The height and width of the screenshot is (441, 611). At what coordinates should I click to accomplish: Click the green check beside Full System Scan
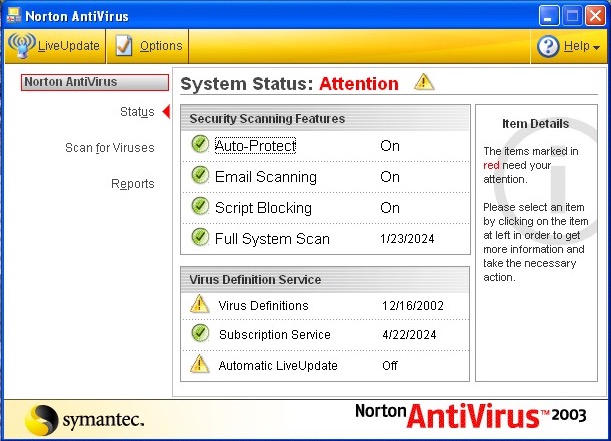200,237
